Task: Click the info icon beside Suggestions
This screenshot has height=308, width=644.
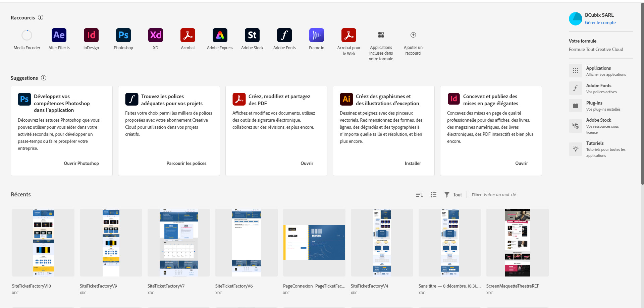Action: 44,78
